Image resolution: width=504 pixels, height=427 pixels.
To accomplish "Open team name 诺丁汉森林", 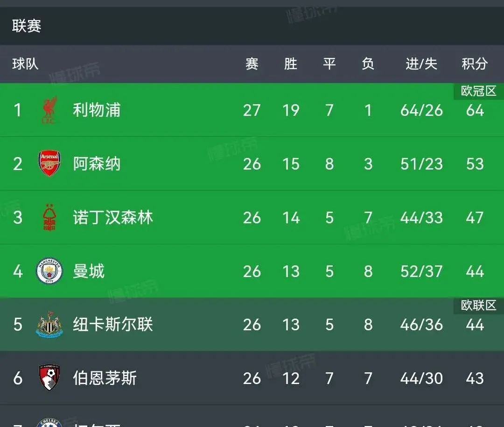I will coord(113,217).
